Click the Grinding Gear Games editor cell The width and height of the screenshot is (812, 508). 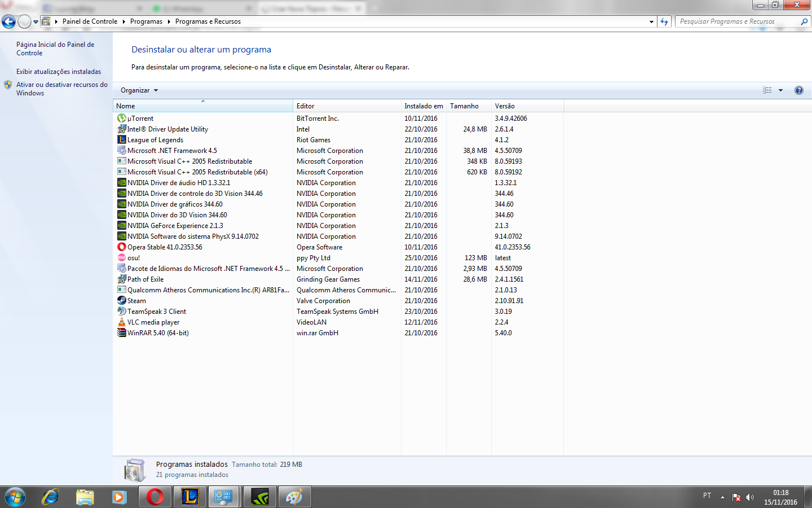pyautogui.click(x=328, y=279)
